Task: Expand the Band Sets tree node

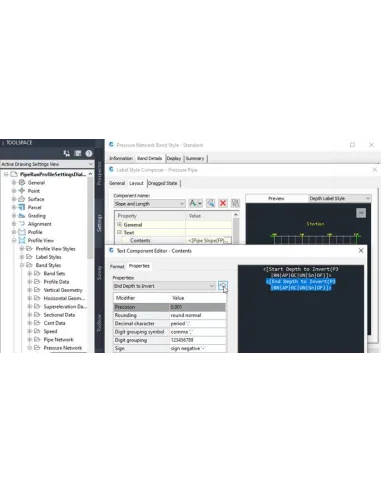Action: click(30, 273)
